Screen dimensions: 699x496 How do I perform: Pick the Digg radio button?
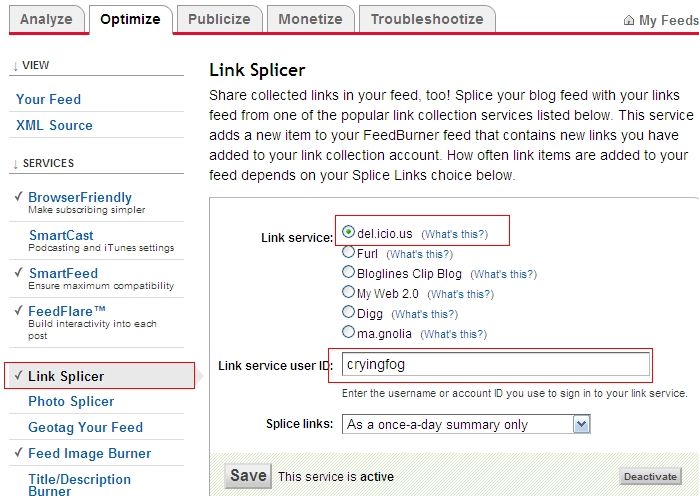coord(348,312)
